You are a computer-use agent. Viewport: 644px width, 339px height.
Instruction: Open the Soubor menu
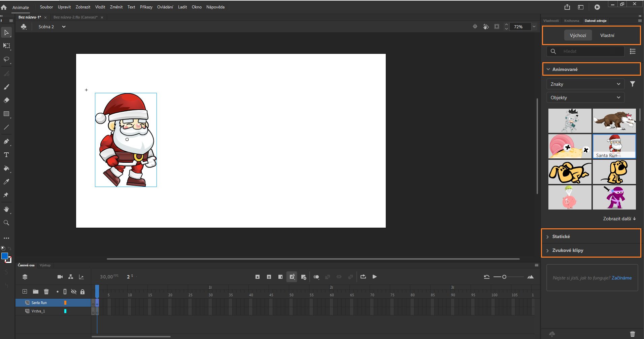[46, 7]
